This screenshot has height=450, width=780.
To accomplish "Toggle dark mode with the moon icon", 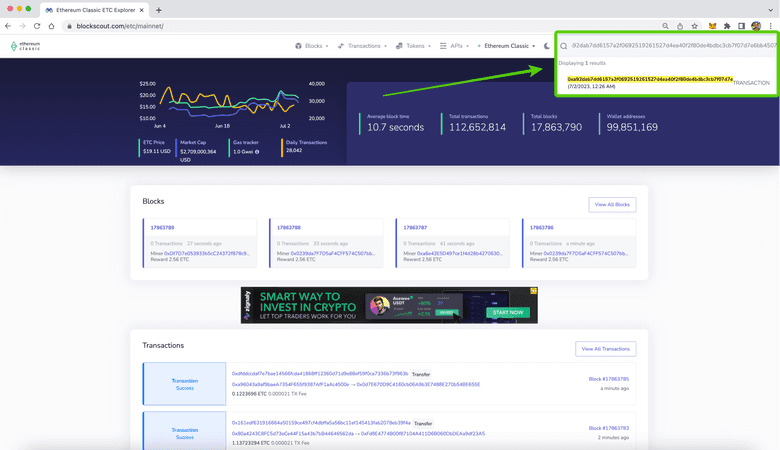I will pos(547,46).
